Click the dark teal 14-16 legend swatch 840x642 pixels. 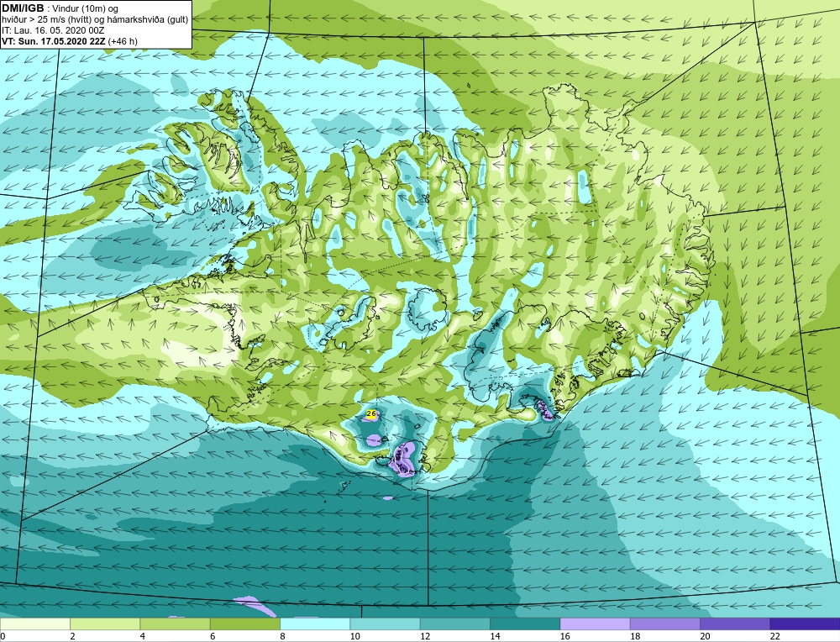[x=525, y=624]
